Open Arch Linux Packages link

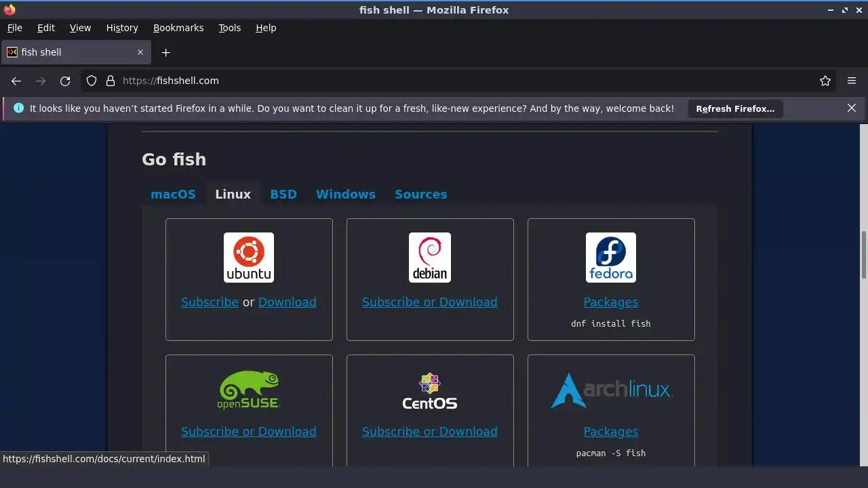(611, 432)
